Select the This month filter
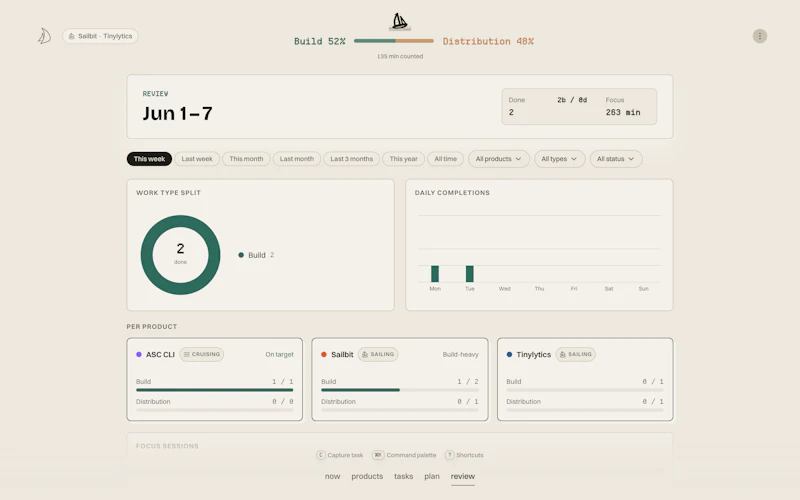Image resolution: width=800 pixels, height=500 pixels. tap(246, 159)
